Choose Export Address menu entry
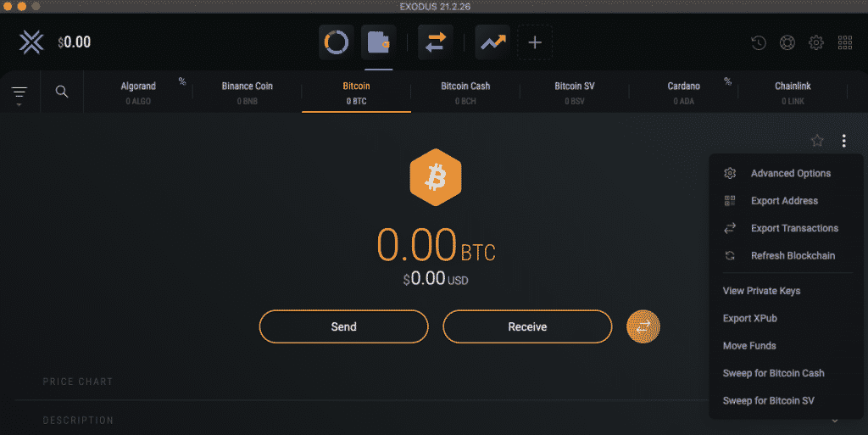Viewport: 868px width, 435px height. tap(786, 200)
